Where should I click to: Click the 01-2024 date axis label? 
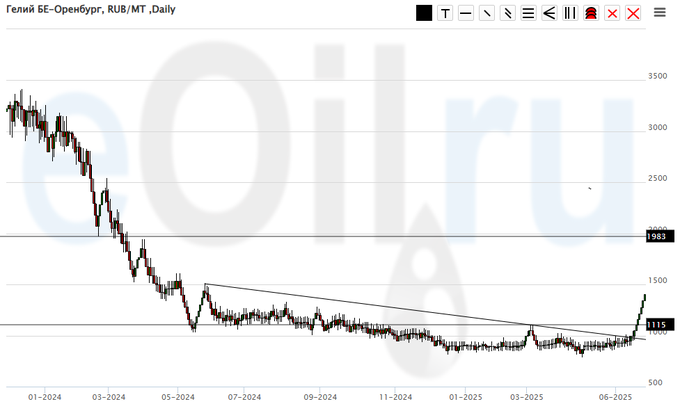(x=46, y=396)
